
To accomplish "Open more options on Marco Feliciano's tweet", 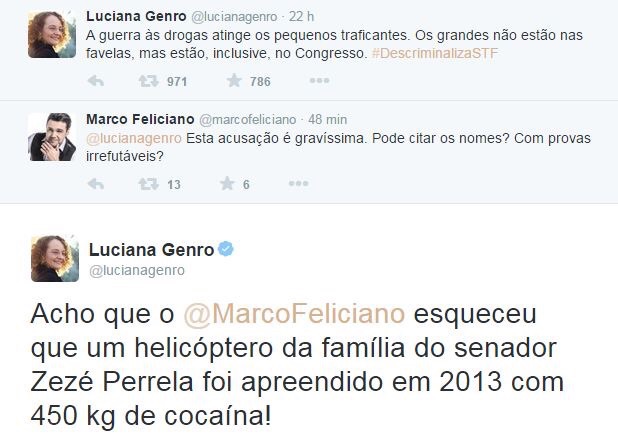I will pos(298,184).
